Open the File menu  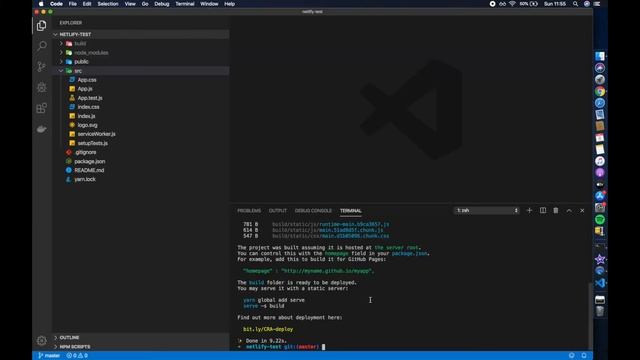coord(73,4)
